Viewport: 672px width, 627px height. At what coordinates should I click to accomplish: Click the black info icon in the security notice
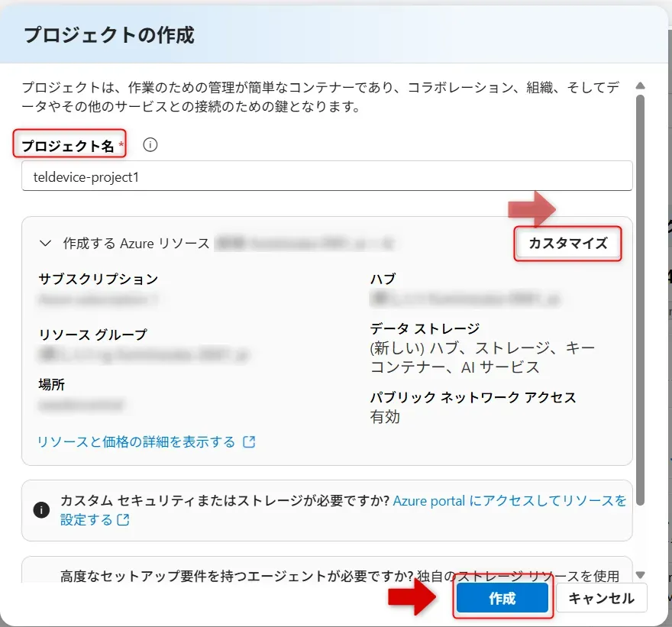(x=41, y=509)
